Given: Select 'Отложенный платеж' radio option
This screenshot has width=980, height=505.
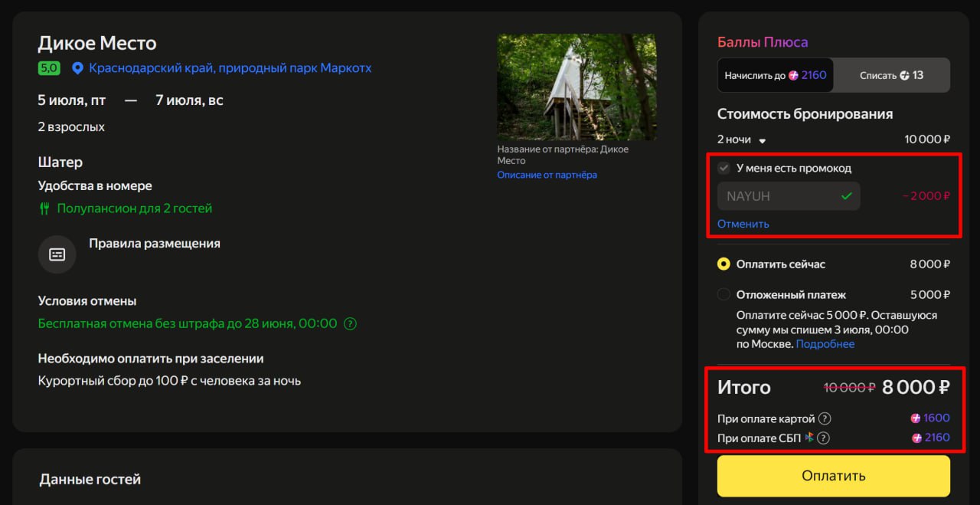Looking at the screenshot, I should [724, 294].
